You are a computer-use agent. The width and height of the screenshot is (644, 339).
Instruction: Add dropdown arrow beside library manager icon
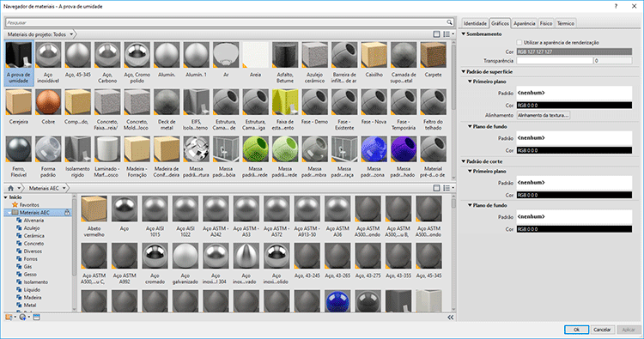(x=15, y=317)
